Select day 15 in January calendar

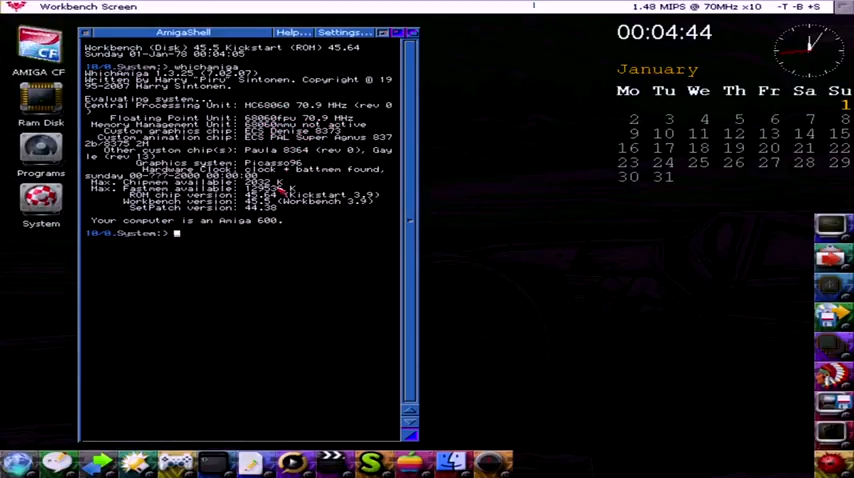(x=840, y=133)
